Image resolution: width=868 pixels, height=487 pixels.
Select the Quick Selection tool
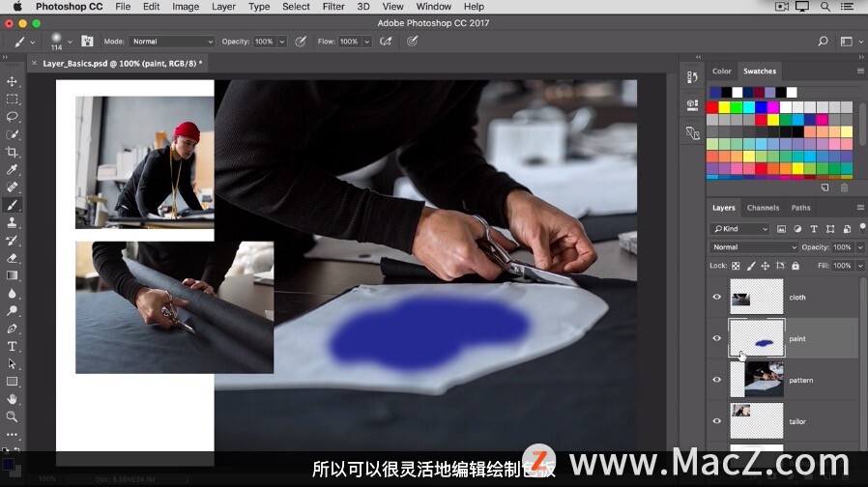tap(12, 134)
